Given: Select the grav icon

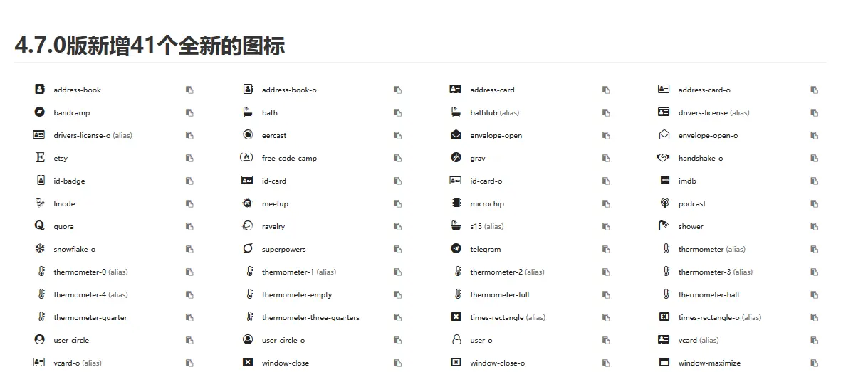Looking at the screenshot, I should click(456, 158).
